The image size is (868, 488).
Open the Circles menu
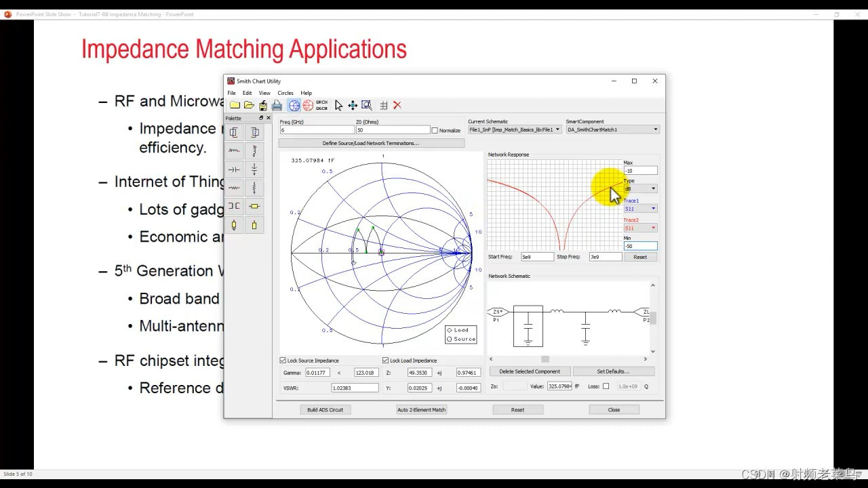[285, 93]
